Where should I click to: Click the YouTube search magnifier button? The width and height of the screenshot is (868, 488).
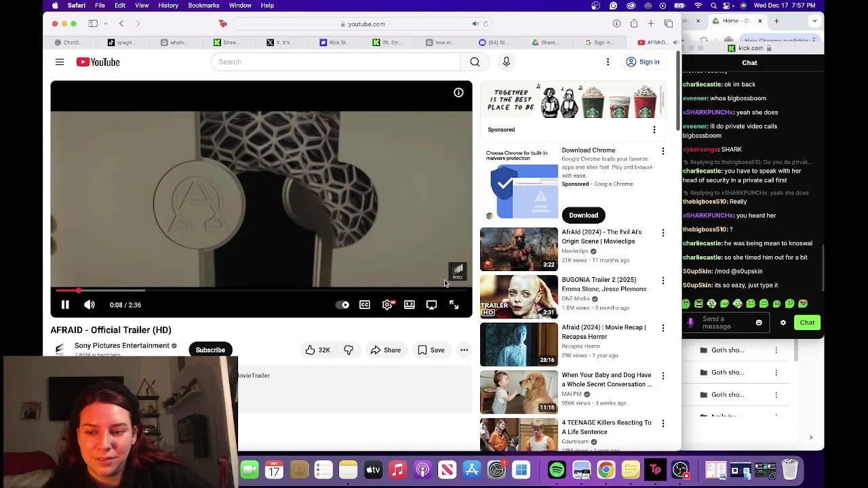pyautogui.click(x=475, y=62)
